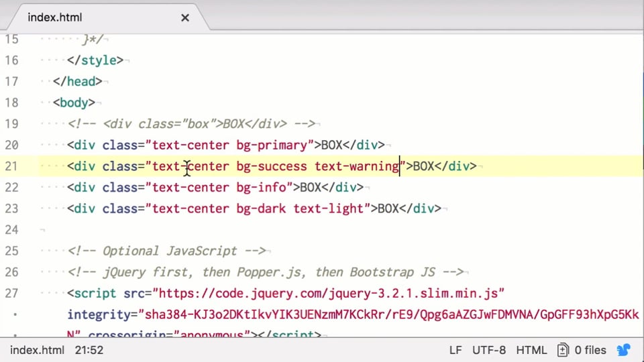
Task: Click the bg-success class name
Action: pos(272,166)
